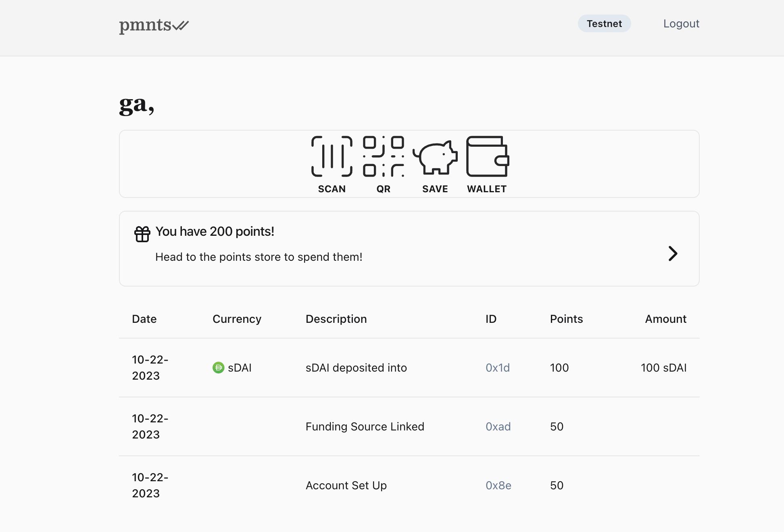Click 'Head to the points store' text
Image resolution: width=784 pixels, height=532 pixels.
click(x=259, y=257)
